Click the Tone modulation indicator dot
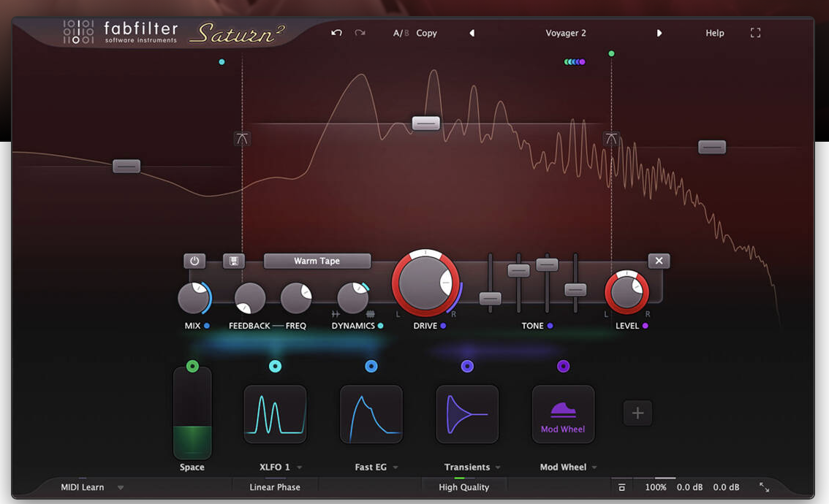This screenshot has height=504, width=829. [550, 326]
